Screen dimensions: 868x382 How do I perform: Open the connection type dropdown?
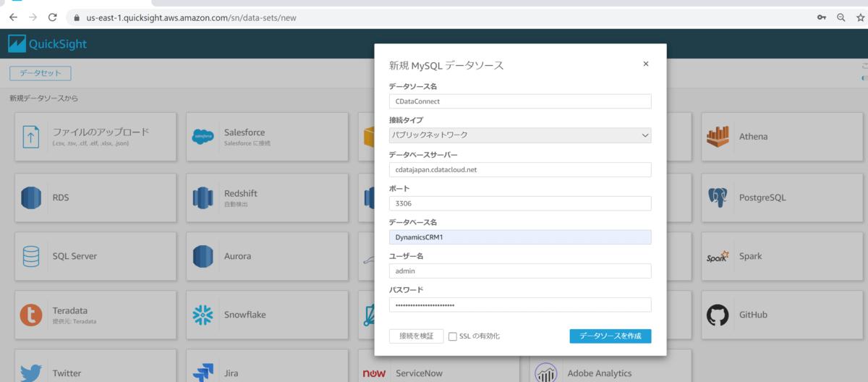pyautogui.click(x=520, y=135)
